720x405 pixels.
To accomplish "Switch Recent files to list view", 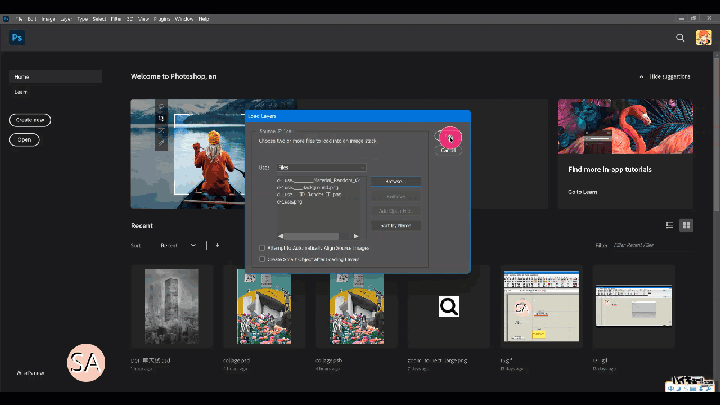I will (x=669, y=225).
